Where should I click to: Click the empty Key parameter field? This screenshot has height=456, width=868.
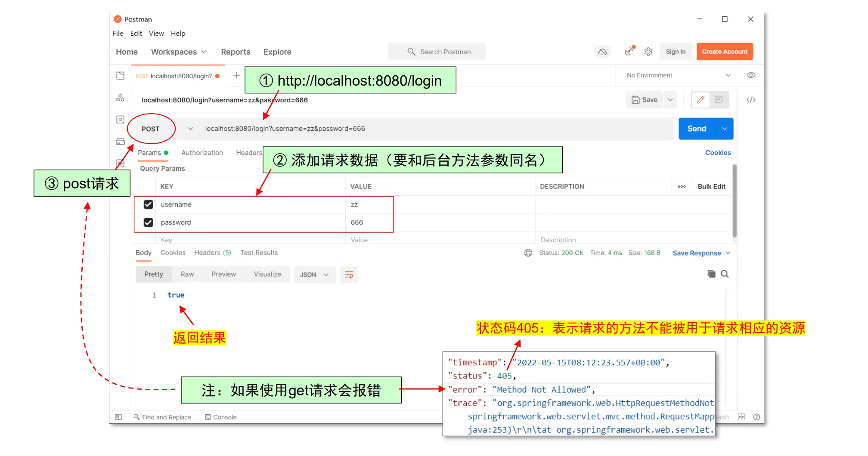click(x=251, y=240)
